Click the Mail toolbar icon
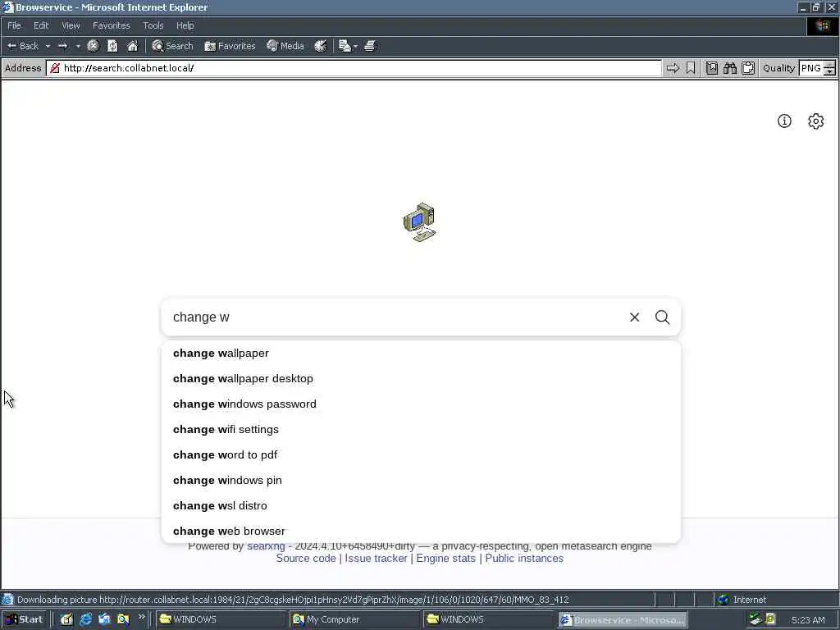Screen dimensions: 840x630 (x=345, y=46)
